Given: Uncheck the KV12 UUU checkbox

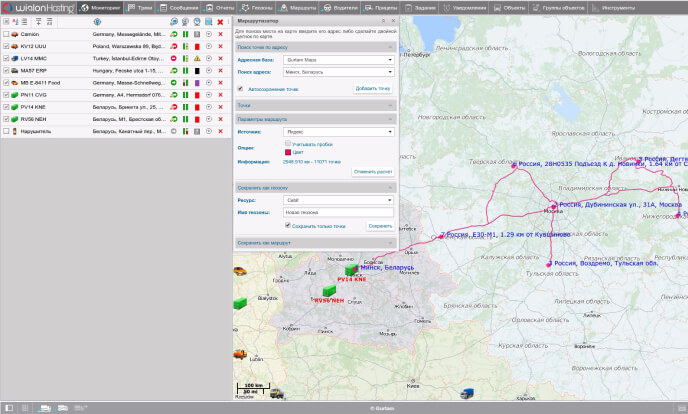Looking at the screenshot, I should click(x=6, y=46).
